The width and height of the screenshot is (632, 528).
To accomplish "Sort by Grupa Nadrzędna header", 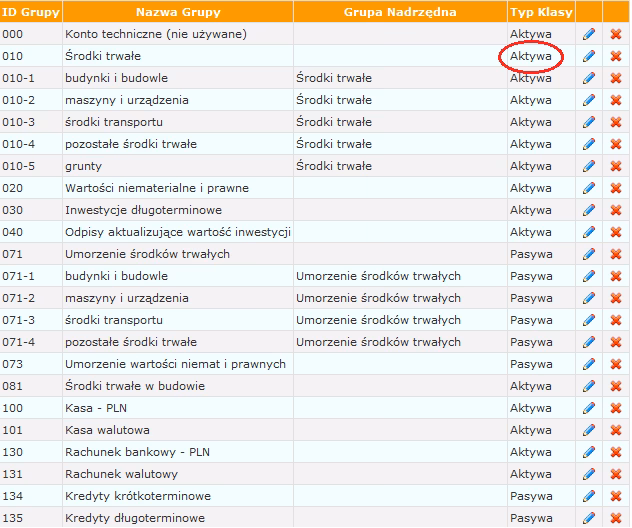I will tap(399, 12).
